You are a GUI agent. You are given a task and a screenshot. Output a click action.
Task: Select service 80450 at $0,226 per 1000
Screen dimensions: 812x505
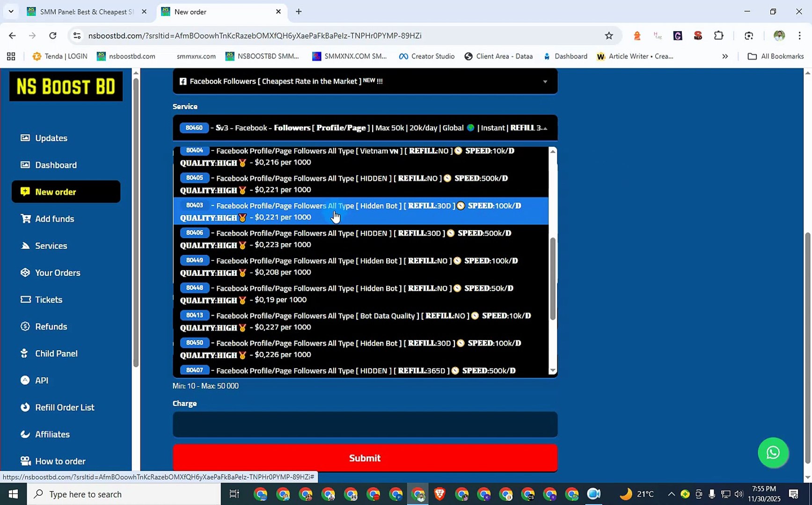(361, 349)
